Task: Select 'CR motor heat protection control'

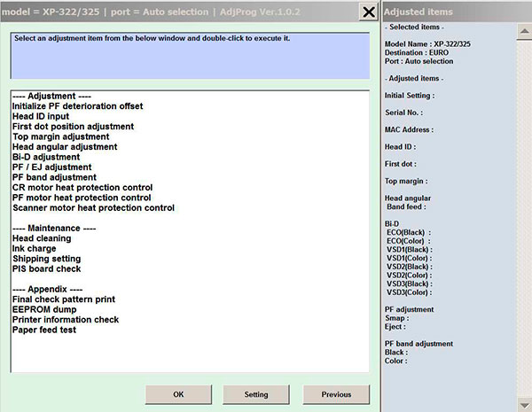Action: coord(82,188)
